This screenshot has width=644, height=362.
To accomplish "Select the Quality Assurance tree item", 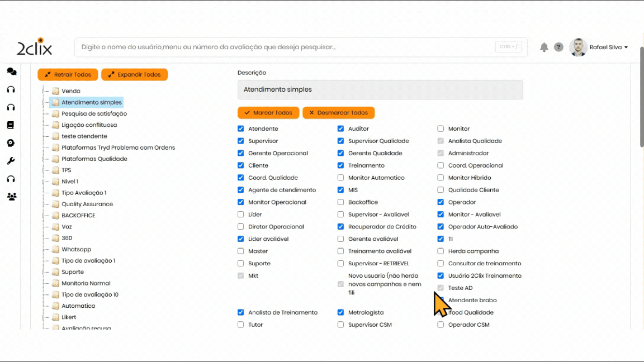I will 87,204.
